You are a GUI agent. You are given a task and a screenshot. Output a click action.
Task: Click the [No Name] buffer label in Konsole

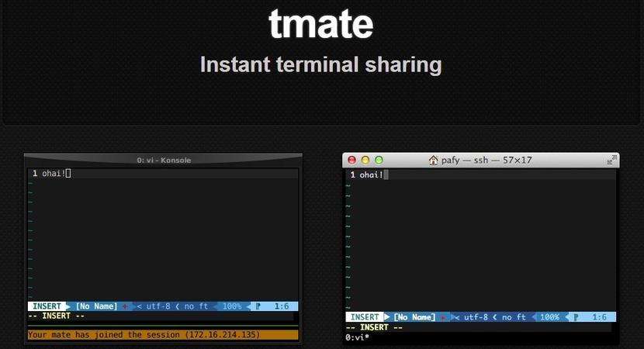pyautogui.click(x=96, y=306)
